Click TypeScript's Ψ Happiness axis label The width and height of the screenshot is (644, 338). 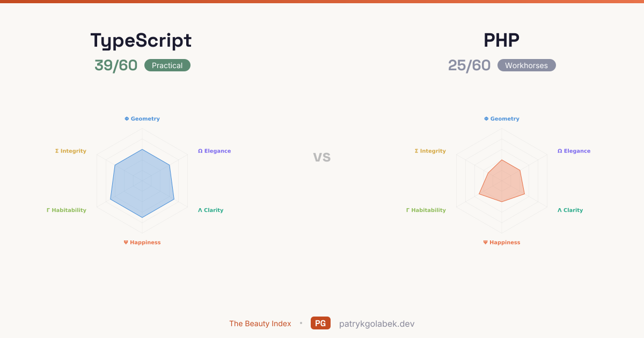(x=142, y=242)
